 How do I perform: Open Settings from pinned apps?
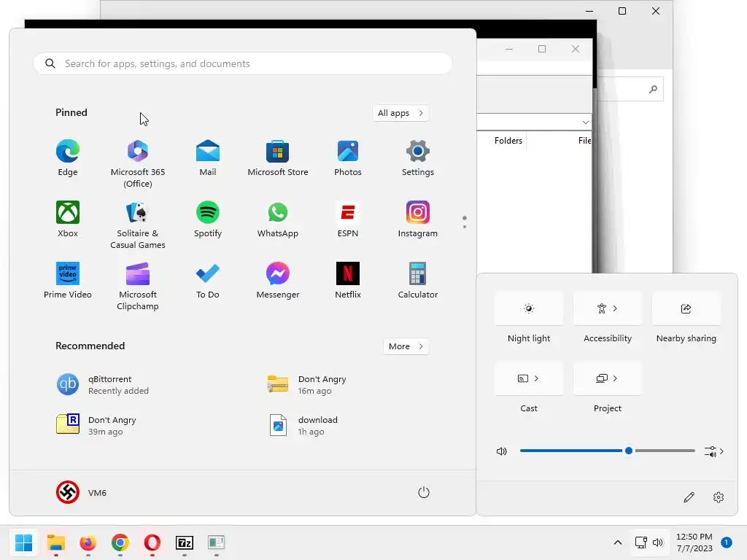pos(418,158)
